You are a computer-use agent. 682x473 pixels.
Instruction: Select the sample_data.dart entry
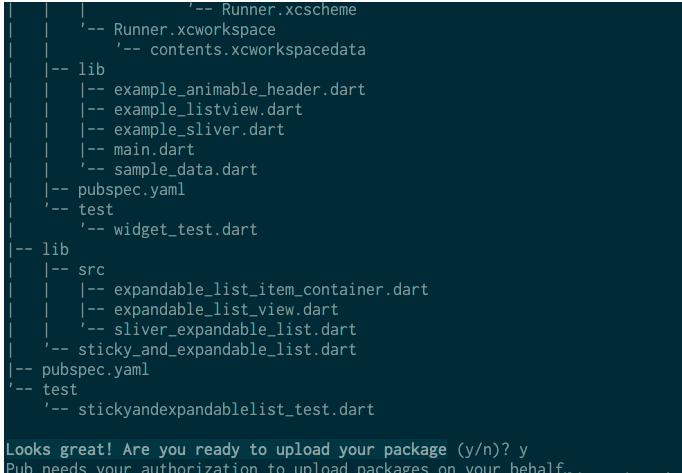(x=201, y=169)
